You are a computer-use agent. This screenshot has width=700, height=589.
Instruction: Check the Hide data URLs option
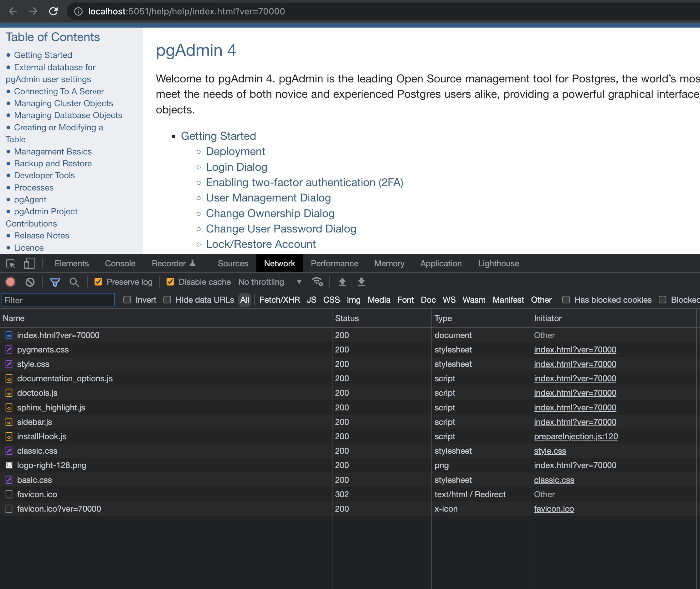tap(167, 300)
